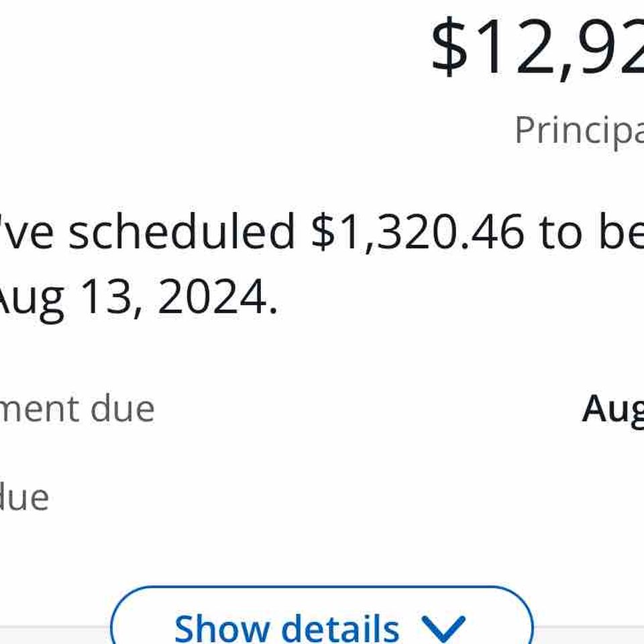Click the lower gray due label
The image size is (644, 644).
24,497
